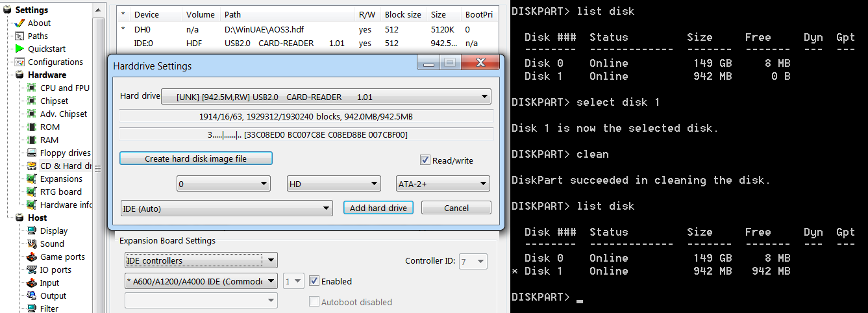Toggle the Enabled checkbox for IDE controller

coord(314,281)
